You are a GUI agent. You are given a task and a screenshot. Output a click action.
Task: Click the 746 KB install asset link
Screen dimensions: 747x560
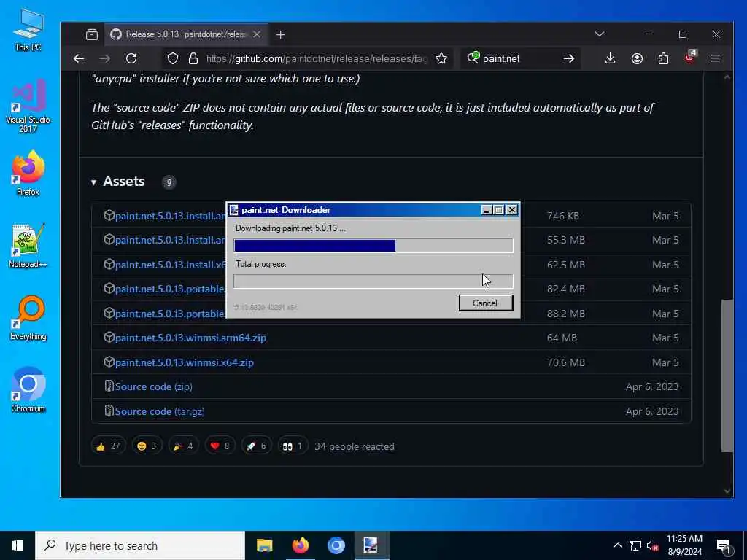click(x=171, y=216)
